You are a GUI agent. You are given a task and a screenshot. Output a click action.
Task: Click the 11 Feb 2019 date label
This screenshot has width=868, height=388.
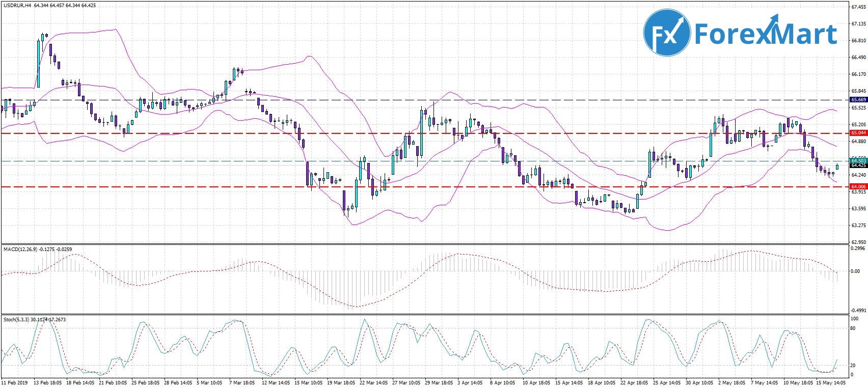click(14, 382)
